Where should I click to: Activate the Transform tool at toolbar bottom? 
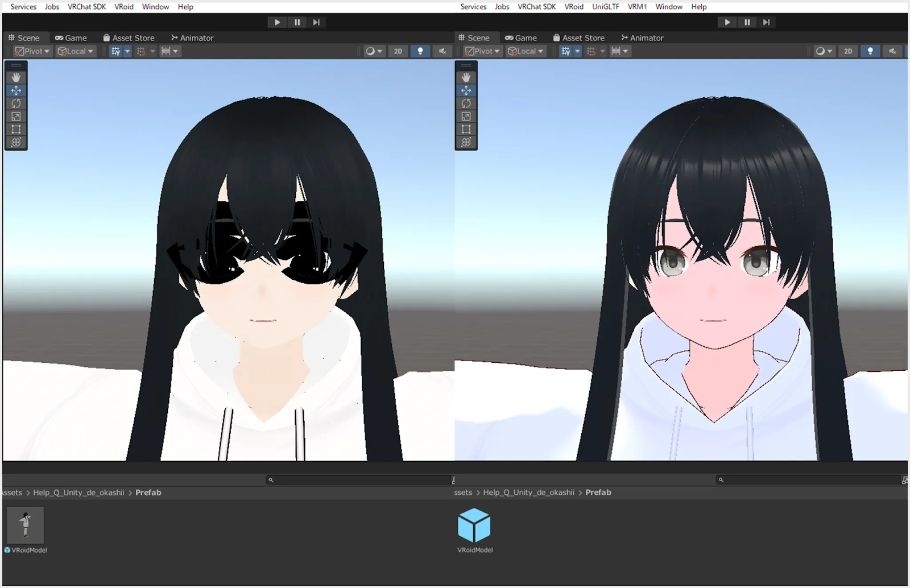pyautogui.click(x=16, y=142)
